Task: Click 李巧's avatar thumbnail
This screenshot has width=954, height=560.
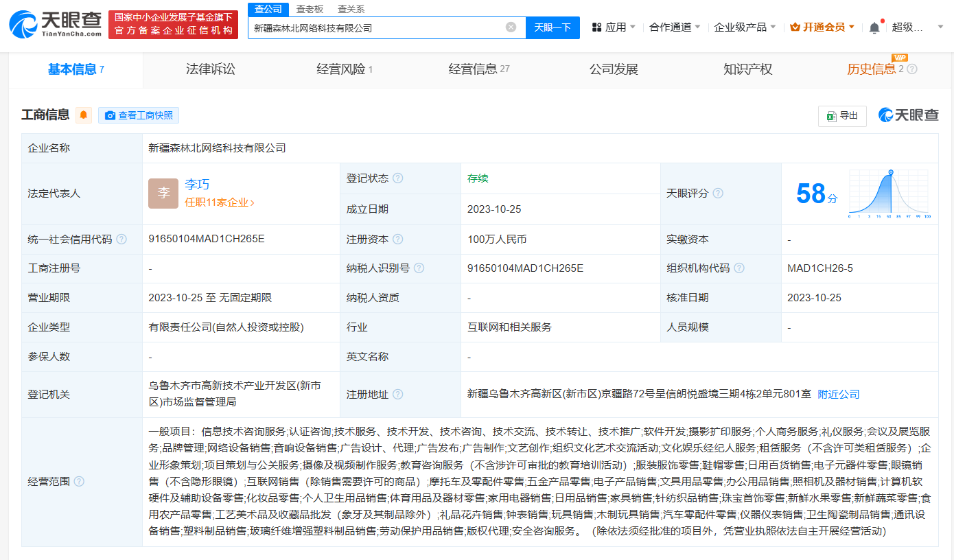Action: (x=163, y=194)
